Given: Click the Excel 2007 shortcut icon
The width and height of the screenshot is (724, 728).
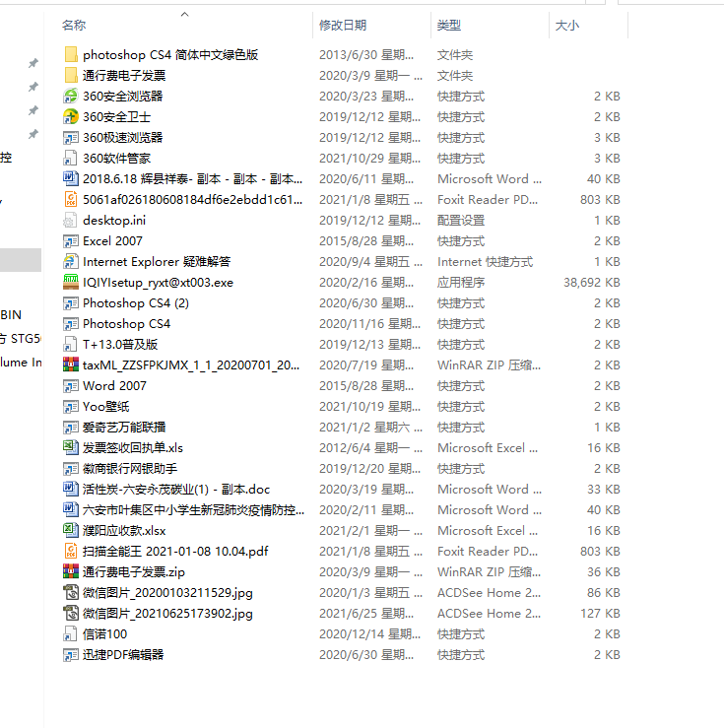Looking at the screenshot, I should tap(71, 241).
